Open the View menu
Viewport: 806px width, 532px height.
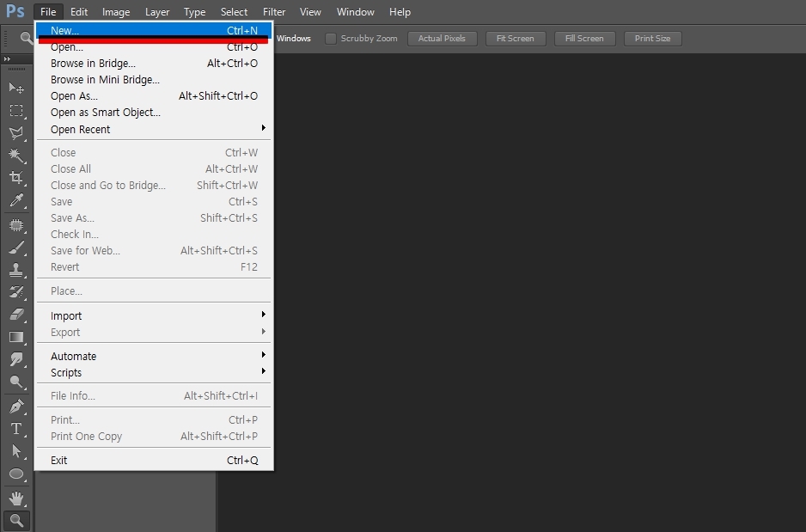[x=310, y=12]
